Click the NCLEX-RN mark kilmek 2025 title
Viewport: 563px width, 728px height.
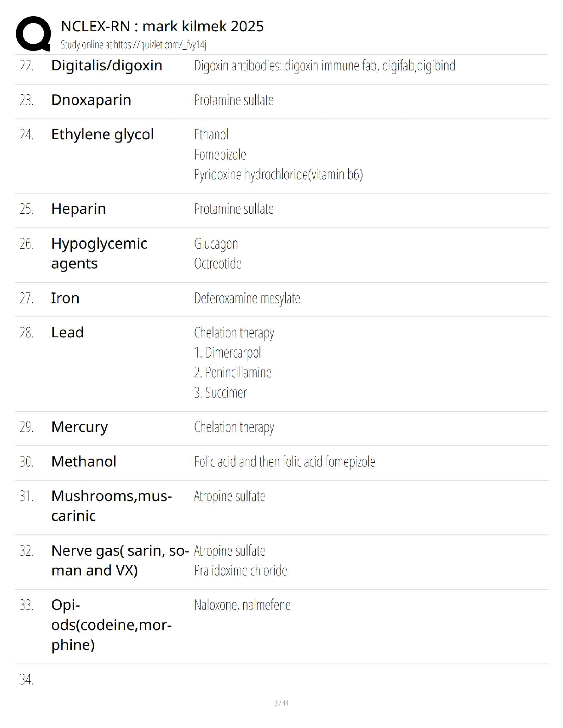click(x=162, y=26)
